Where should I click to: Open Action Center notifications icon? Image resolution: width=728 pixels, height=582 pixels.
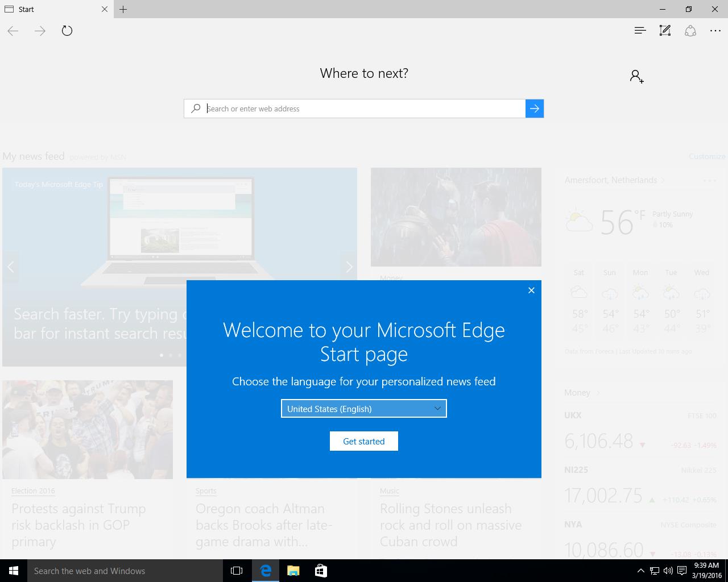pos(682,571)
